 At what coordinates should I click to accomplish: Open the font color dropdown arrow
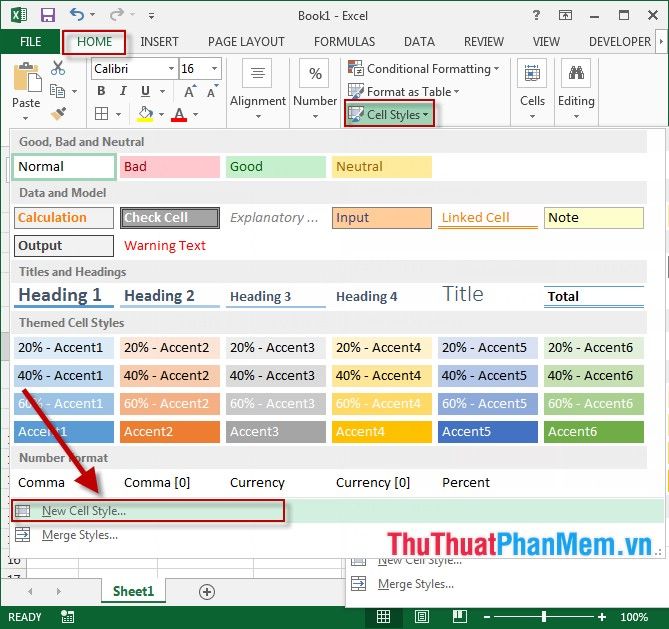click(195, 114)
